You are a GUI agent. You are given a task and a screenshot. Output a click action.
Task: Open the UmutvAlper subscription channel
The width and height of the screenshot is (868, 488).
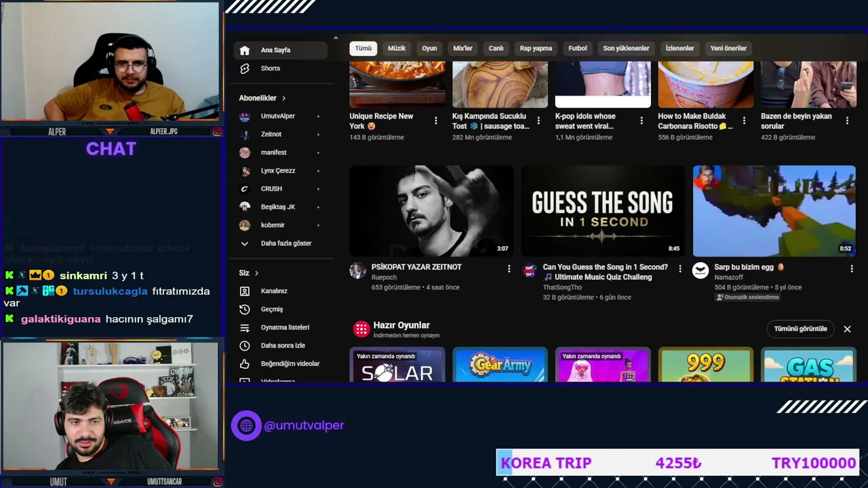pos(281,117)
